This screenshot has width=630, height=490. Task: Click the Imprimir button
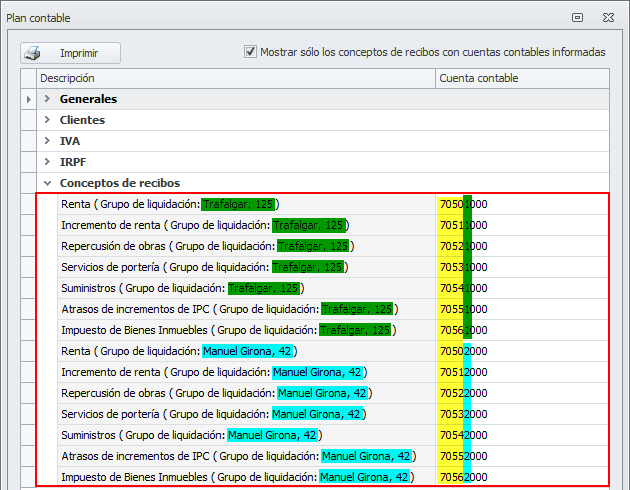pos(70,53)
